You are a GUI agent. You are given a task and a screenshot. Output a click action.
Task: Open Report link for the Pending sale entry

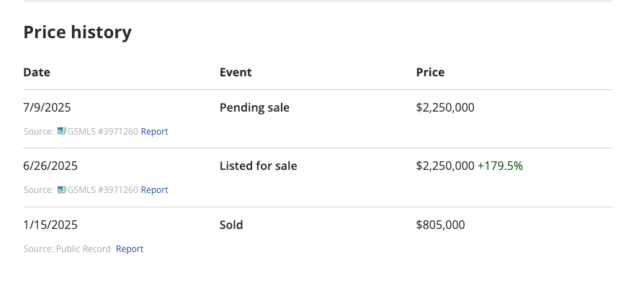coord(154,131)
